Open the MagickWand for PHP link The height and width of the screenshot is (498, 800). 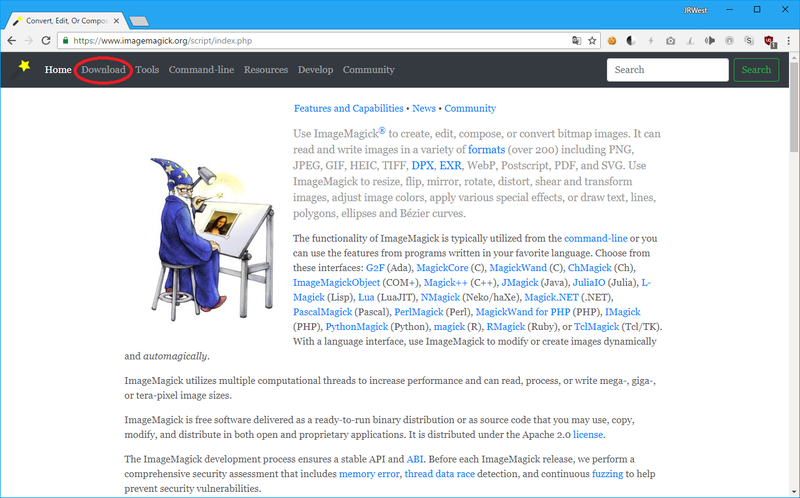(522, 312)
